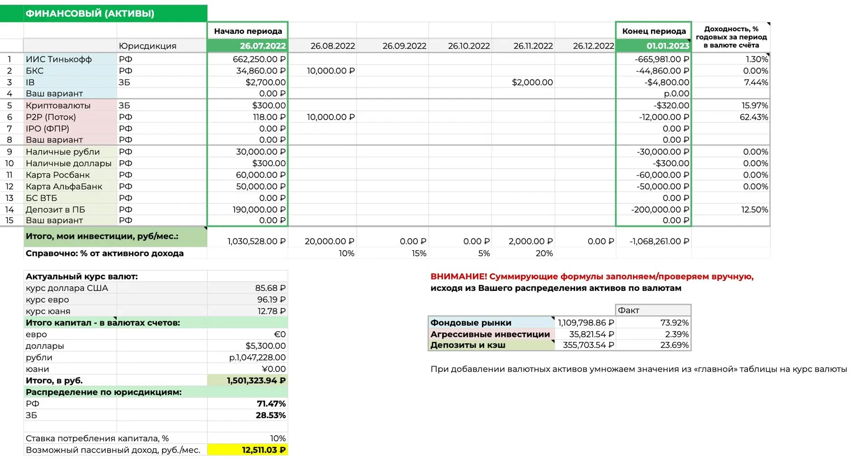
Task: Click the yield cell "62.43%"
Action: pos(731,117)
